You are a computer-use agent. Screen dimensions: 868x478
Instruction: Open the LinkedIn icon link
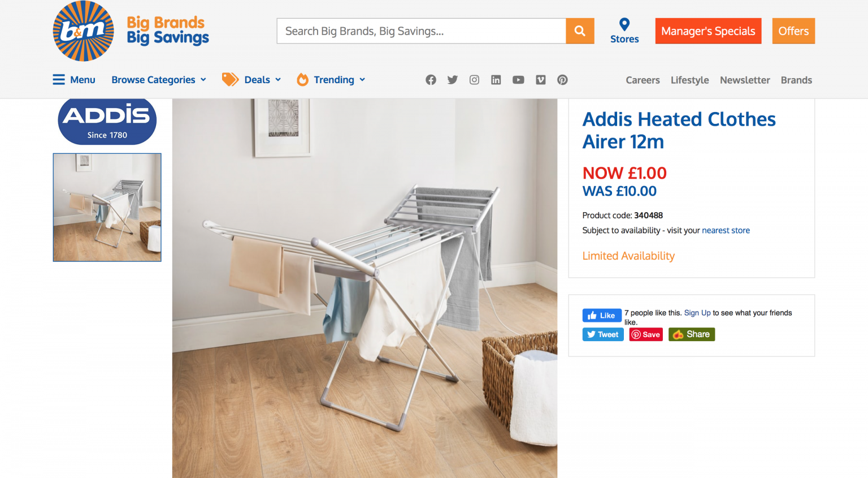pyautogui.click(x=496, y=80)
